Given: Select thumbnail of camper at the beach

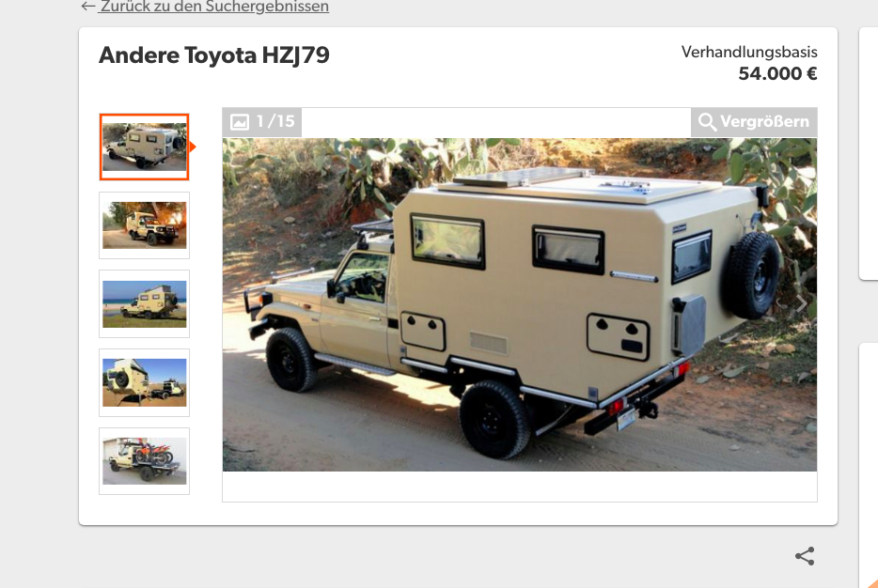Looking at the screenshot, I should tap(145, 303).
